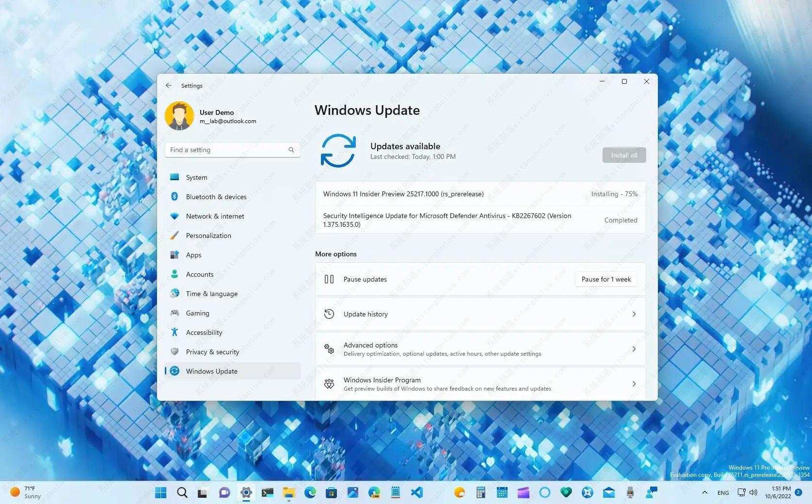Click inside the Find a setting box
This screenshot has width=812, height=504.
pyautogui.click(x=228, y=150)
